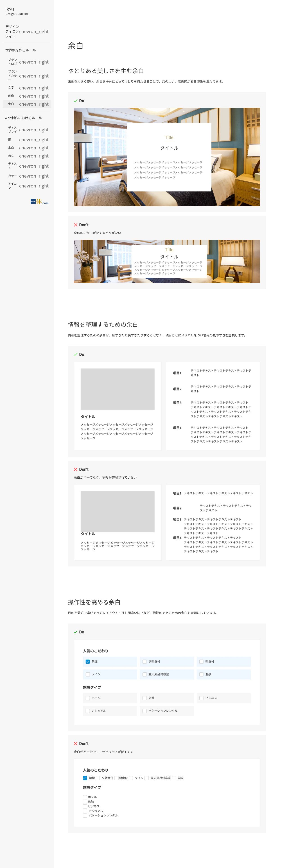Viewport: 289px width, 868px height.
Task: Check 夕朝食付 in the Do example
Action: [x=145, y=661]
